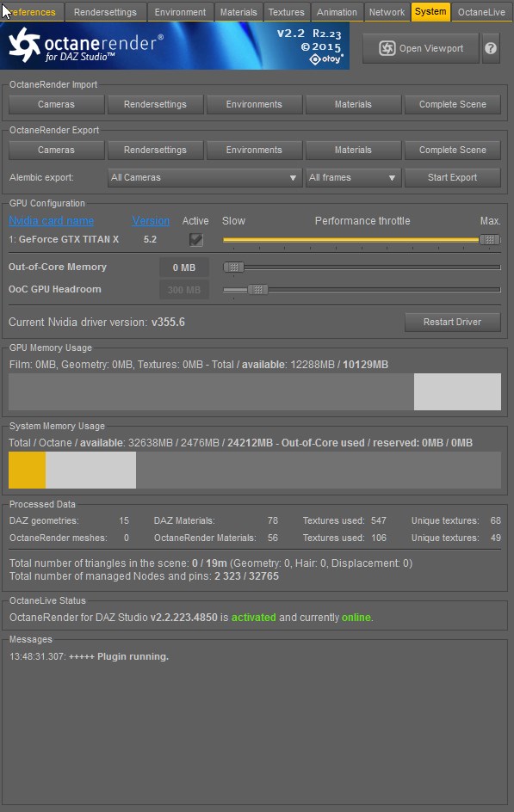Image resolution: width=514 pixels, height=812 pixels.
Task: Click the Version column link
Action: [151, 220]
